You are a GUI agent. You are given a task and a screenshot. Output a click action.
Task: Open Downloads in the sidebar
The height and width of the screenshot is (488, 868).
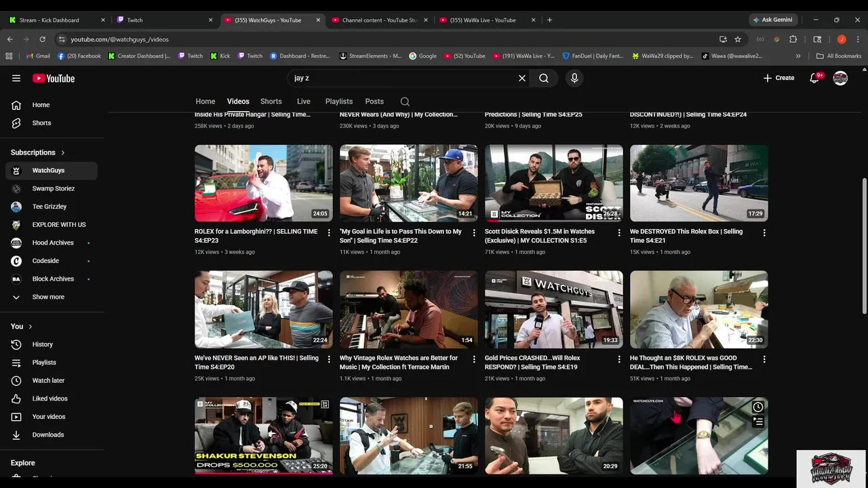52,434
